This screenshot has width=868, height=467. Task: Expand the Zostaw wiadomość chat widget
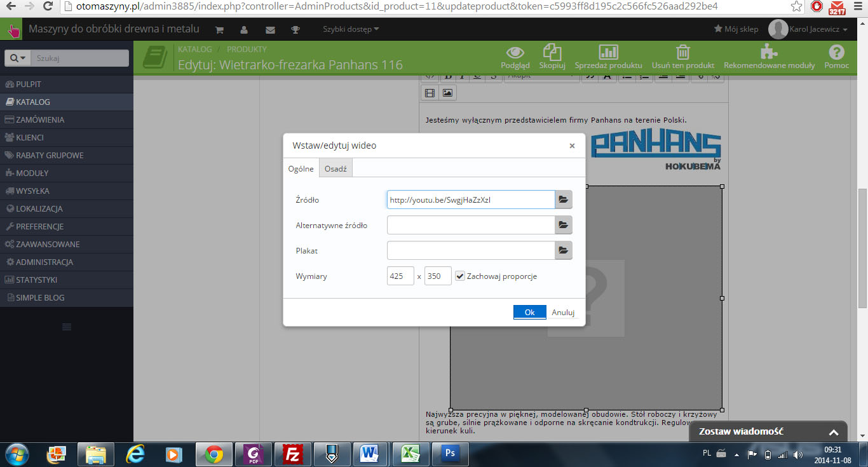[769, 431]
